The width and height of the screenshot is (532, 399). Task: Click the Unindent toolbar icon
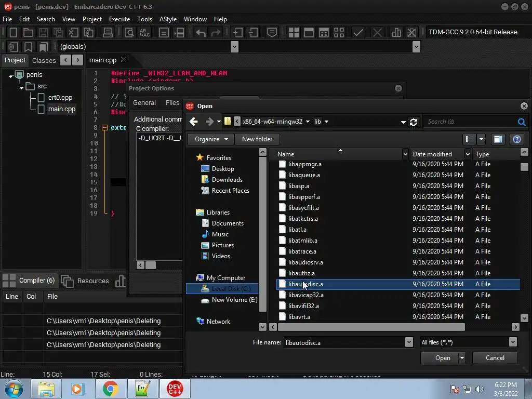point(253,33)
